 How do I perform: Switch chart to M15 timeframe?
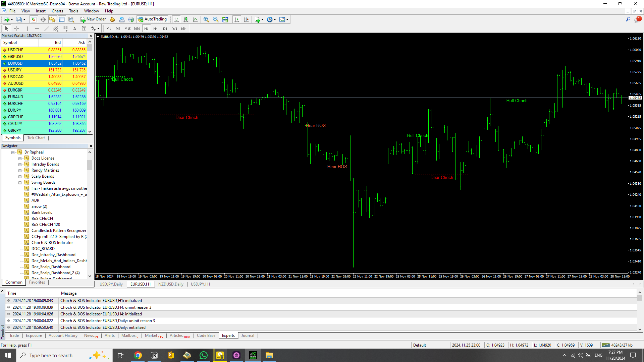tap(127, 28)
